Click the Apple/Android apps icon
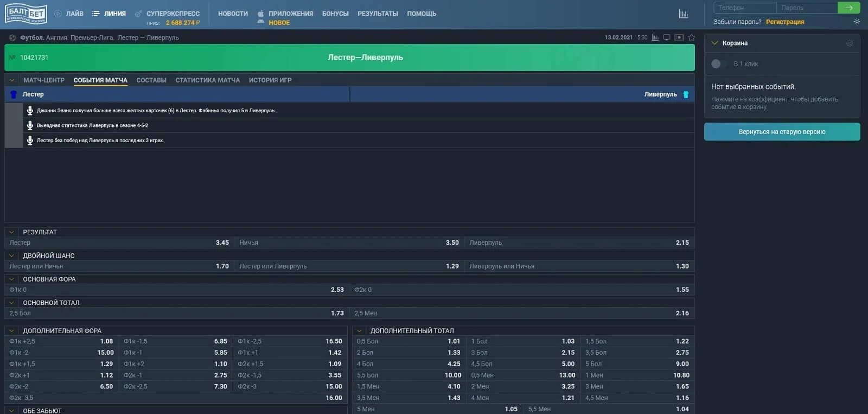 [261, 16]
